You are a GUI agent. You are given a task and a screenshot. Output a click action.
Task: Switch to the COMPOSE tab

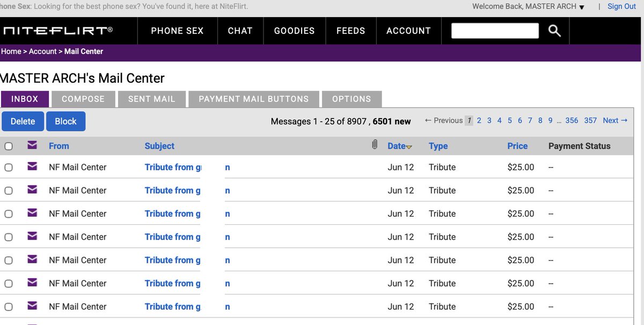[x=83, y=99]
